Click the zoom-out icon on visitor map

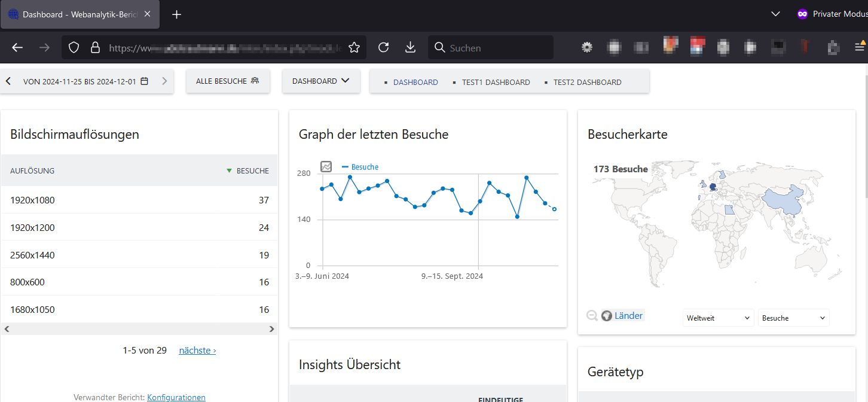point(592,315)
